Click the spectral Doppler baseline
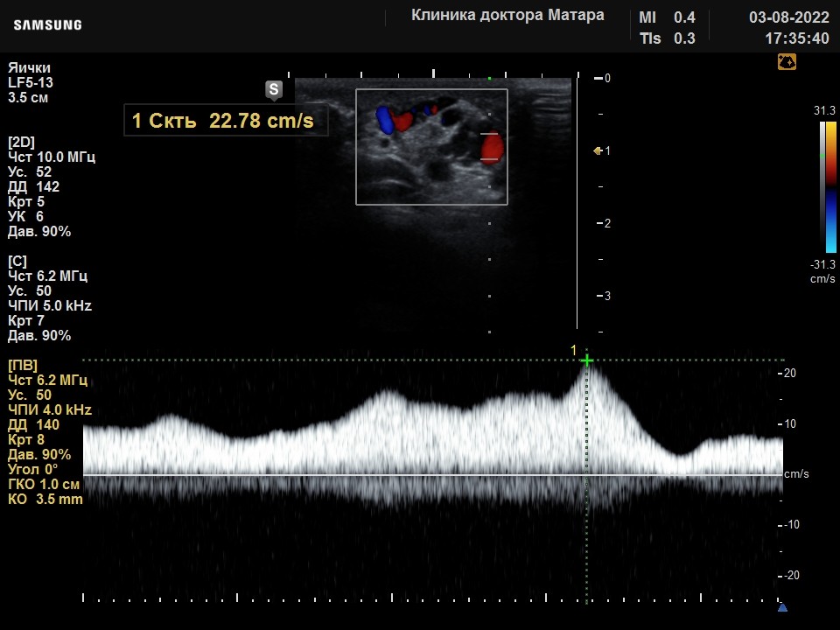This screenshot has height=630, width=840. (433, 474)
